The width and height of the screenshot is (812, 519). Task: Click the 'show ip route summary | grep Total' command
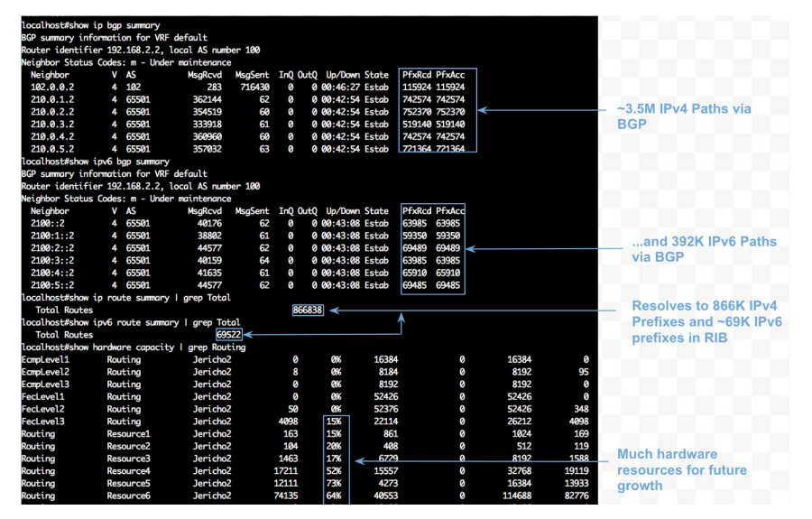coord(125,298)
